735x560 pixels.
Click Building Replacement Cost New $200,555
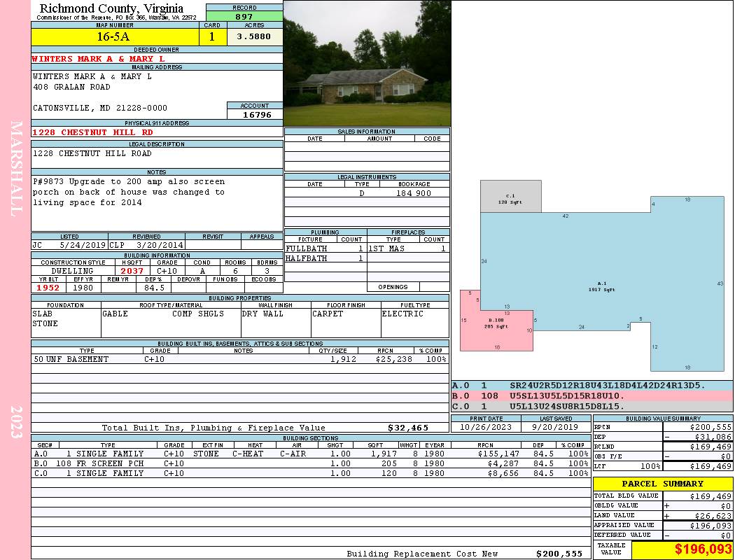click(559, 554)
